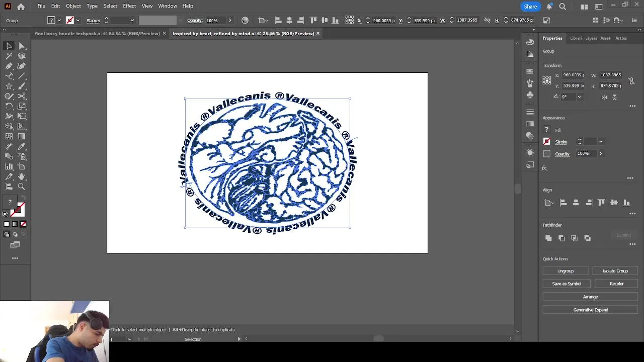
Task: Change screen mode button in toolbox
Action: point(15,245)
